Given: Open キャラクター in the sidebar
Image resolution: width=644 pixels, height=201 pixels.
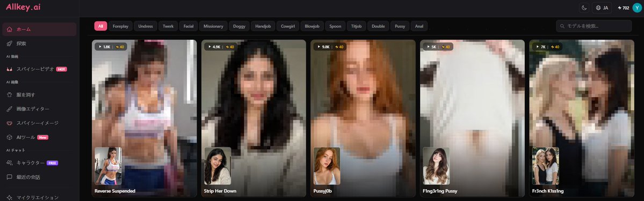Looking at the screenshot, I should [39, 163].
